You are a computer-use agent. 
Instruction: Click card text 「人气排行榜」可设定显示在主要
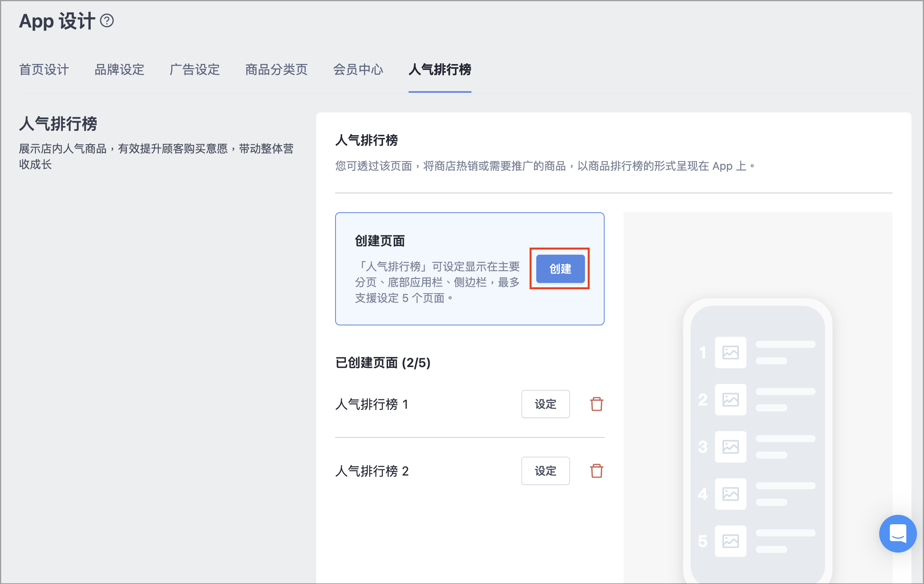[437, 282]
